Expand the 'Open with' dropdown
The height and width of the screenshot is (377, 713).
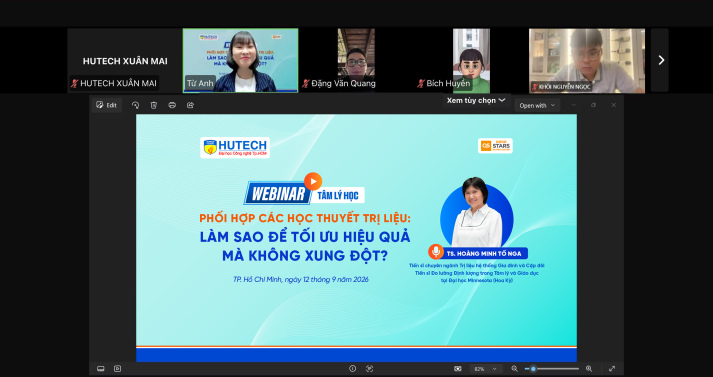pos(537,106)
